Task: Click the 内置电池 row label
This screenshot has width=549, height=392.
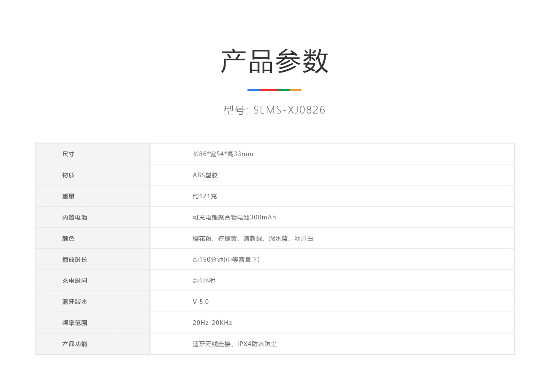Action: [75, 217]
